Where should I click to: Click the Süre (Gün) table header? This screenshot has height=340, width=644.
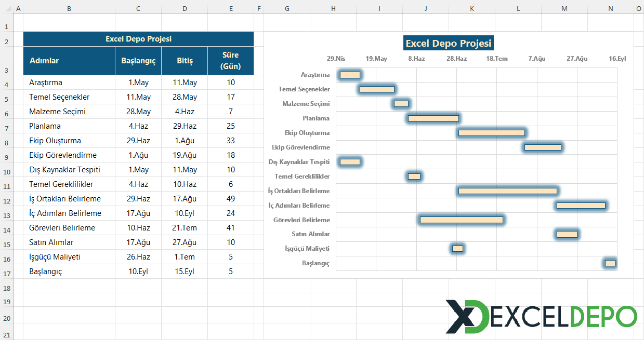tap(231, 61)
